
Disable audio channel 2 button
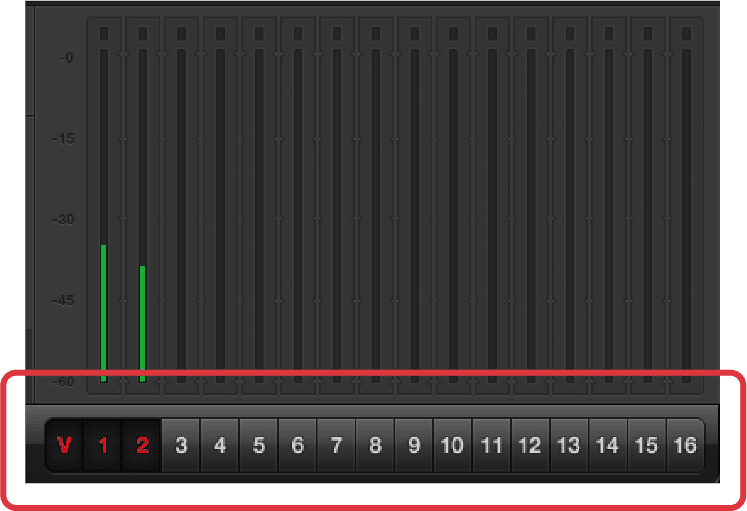(x=142, y=445)
